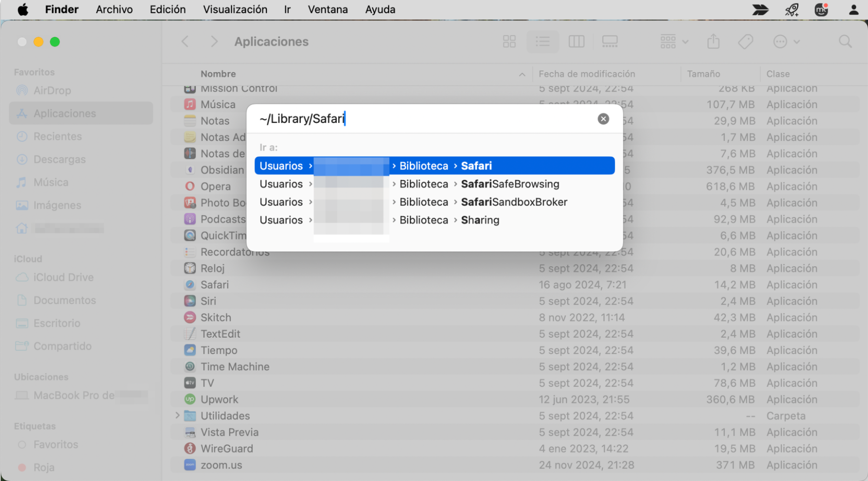Click the tag toolbar icon

click(746, 42)
